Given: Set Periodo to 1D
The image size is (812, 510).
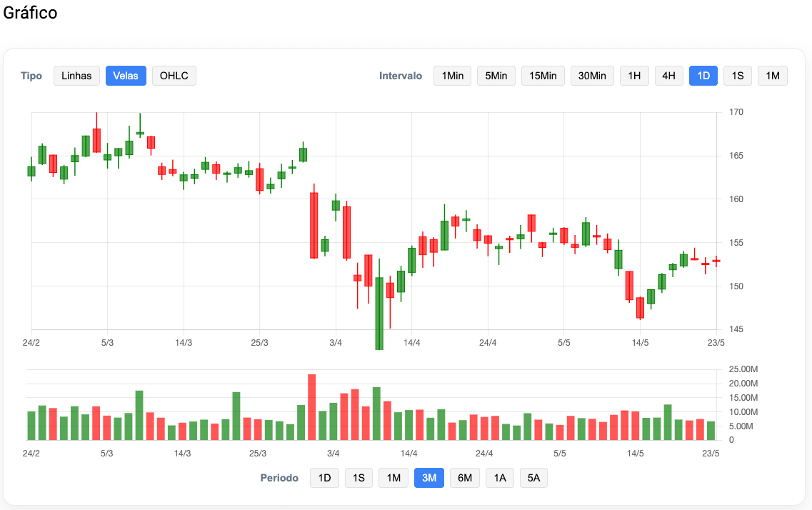Looking at the screenshot, I should [324, 478].
